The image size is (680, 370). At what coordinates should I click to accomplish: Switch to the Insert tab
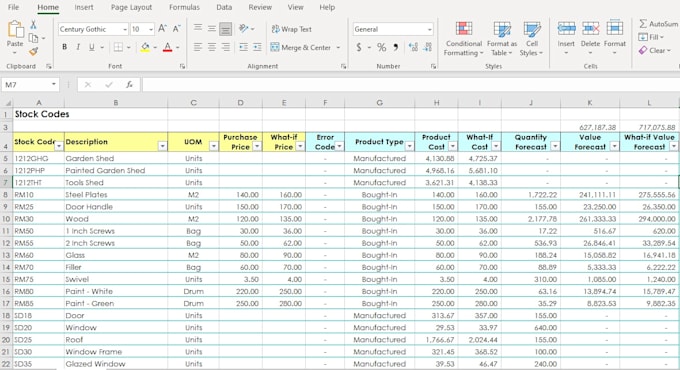coord(84,7)
